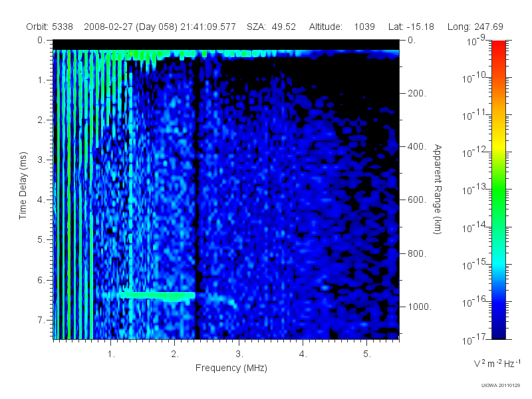Click the 10^-15 color bar tick label
The image size is (532, 399).
pos(473,264)
